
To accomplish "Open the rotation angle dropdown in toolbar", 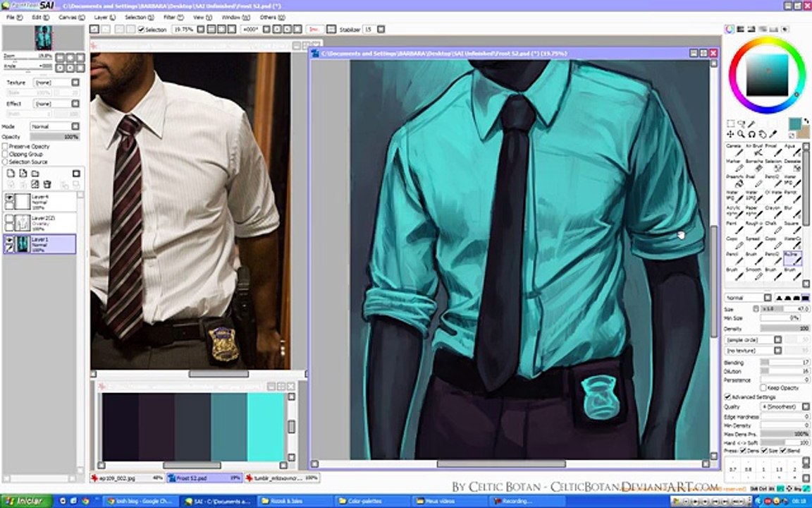I will 266,30.
